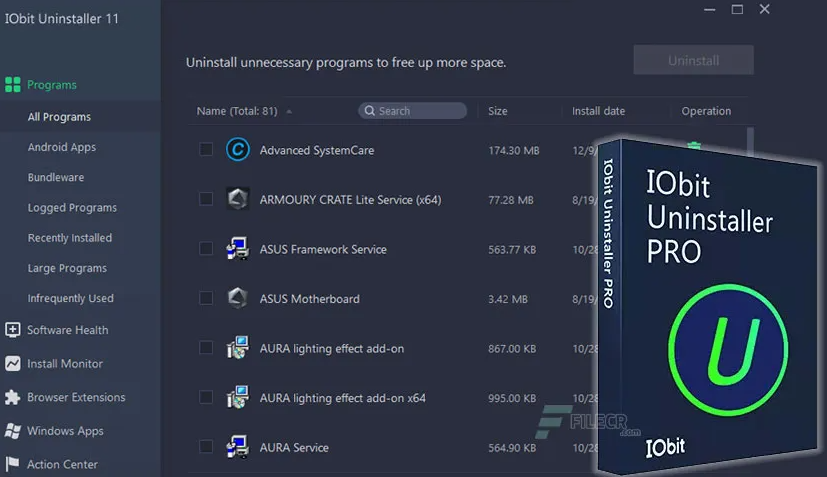Click the 563.77 KB size value
Image resolution: width=827 pixels, height=477 pixels.
[512, 250]
